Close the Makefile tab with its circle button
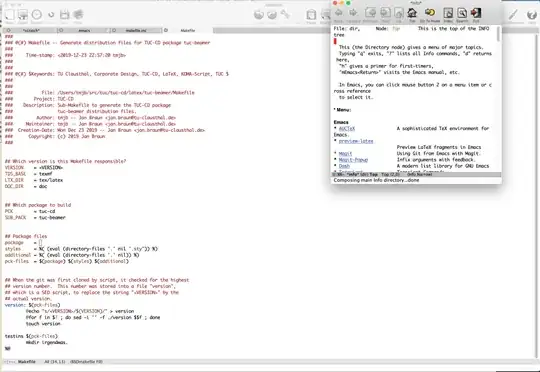Image resolution: width=540 pixels, height=372 pixels. (166, 30)
